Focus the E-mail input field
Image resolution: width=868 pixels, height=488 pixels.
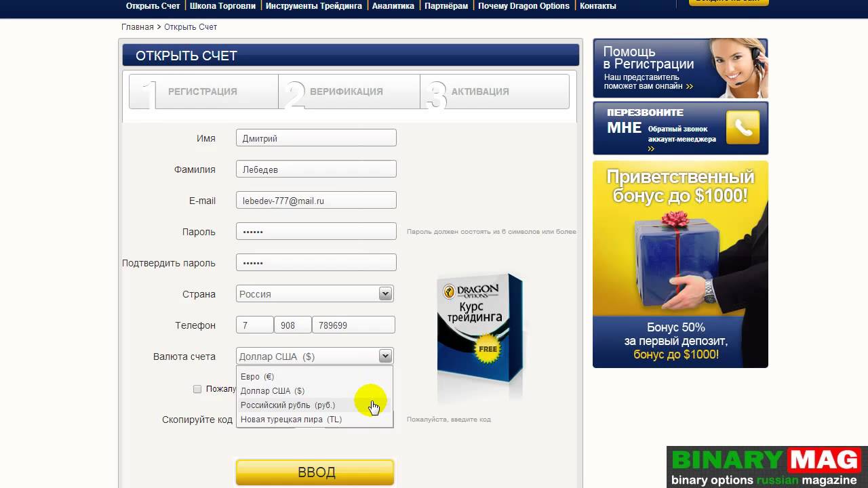point(316,201)
